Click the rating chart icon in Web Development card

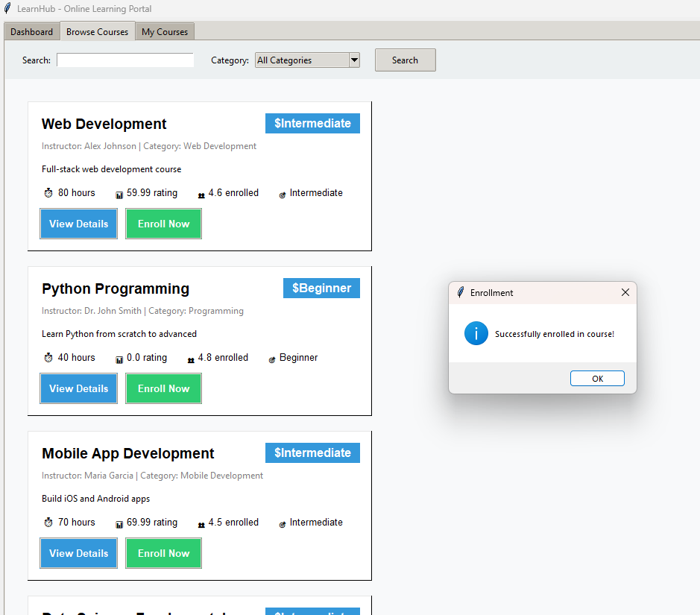[x=119, y=195]
